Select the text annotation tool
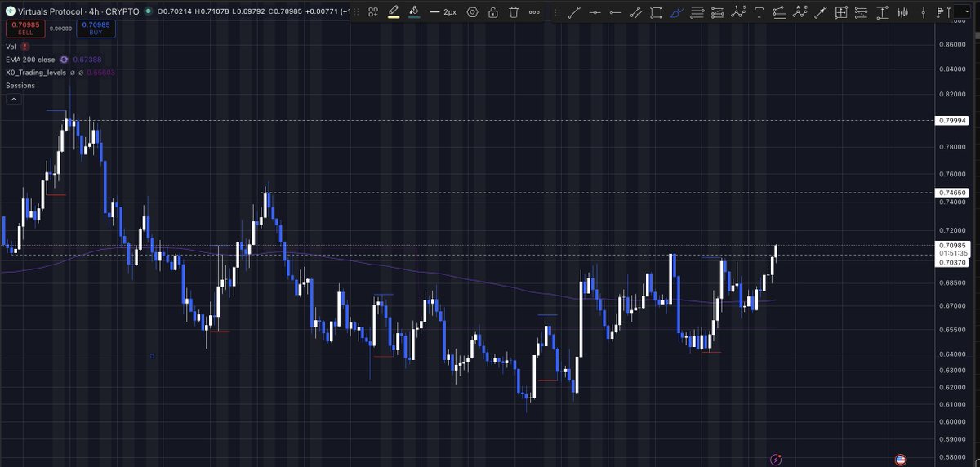 (x=758, y=12)
